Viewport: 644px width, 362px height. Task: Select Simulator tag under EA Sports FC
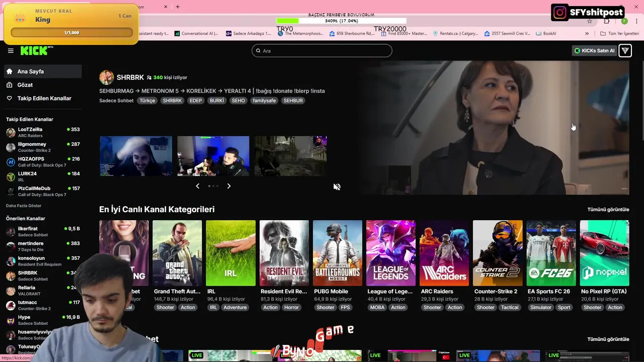[541, 308]
